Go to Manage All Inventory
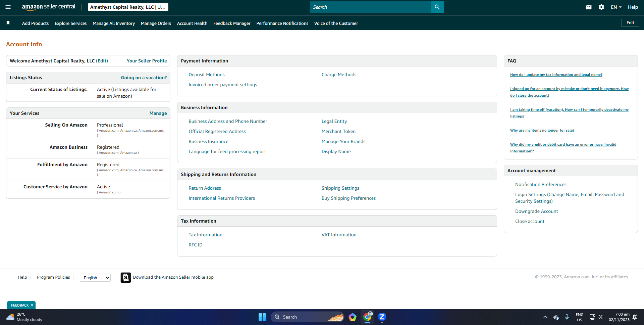The height and width of the screenshot is (325, 644). coord(114,23)
